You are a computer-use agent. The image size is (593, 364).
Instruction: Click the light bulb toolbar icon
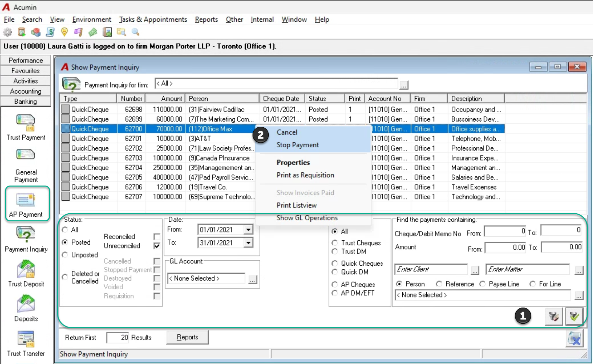pyautogui.click(x=64, y=32)
